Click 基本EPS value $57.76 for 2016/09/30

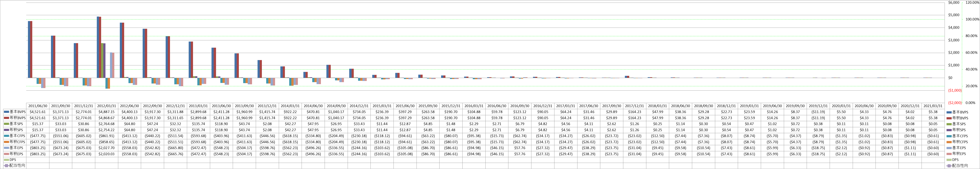coord(520,148)
